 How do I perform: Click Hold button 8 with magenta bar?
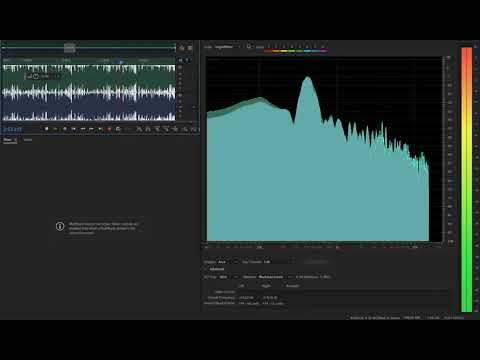(x=324, y=48)
